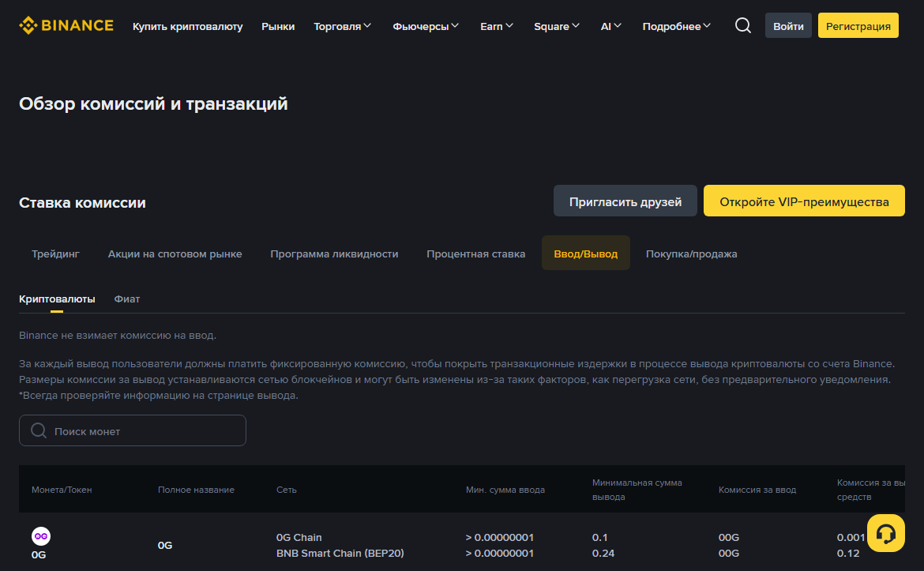924x571 pixels.
Task: Open the Рынки menu item
Action: (278, 26)
